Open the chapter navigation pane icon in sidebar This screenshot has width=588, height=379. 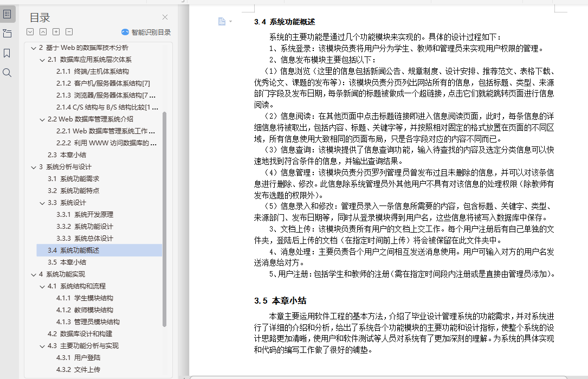pos(7,34)
